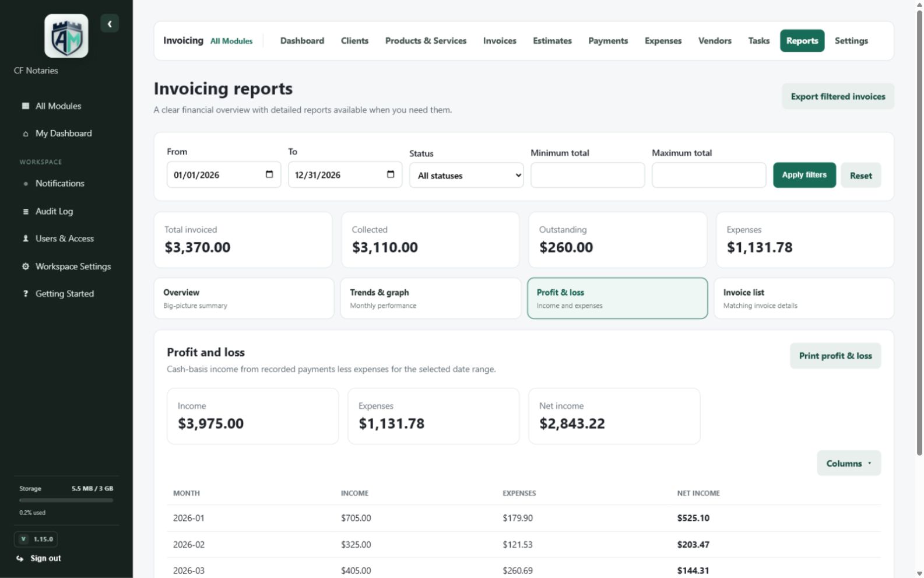Open All Modules in the sidebar
Viewport: 924px width, 578px height.
(x=66, y=106)
